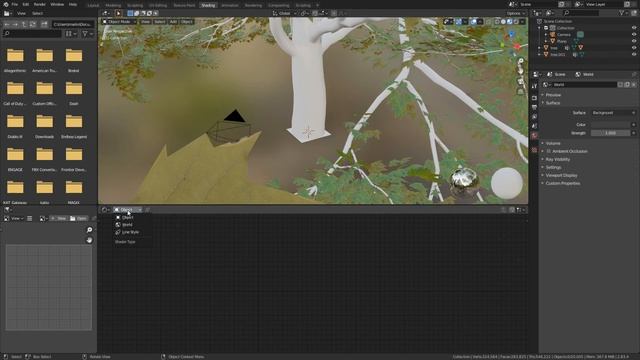The height and width of the screenshot is (360, 640).
Task: Create new folder in file browser
Action: 44,24
